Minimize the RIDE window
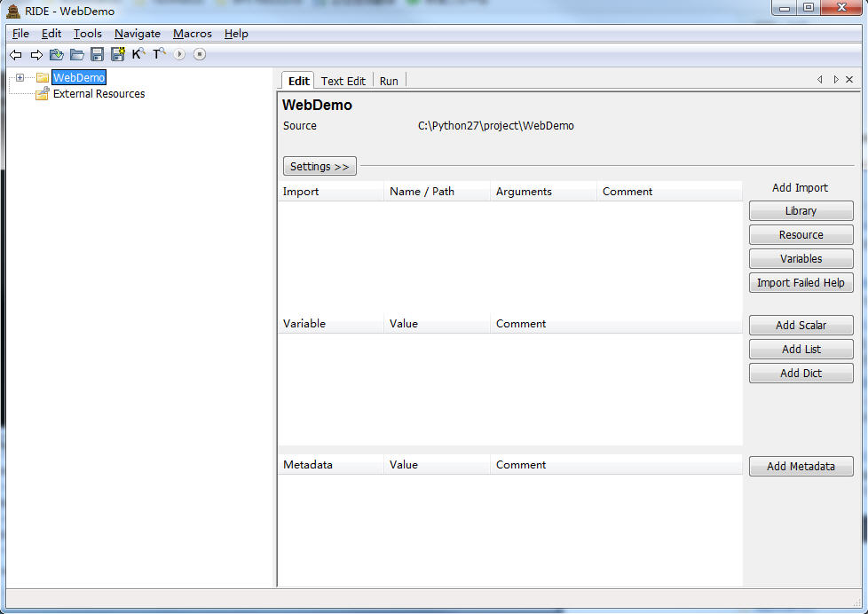Screen dimensions: 868x614 tap(785, 7)
